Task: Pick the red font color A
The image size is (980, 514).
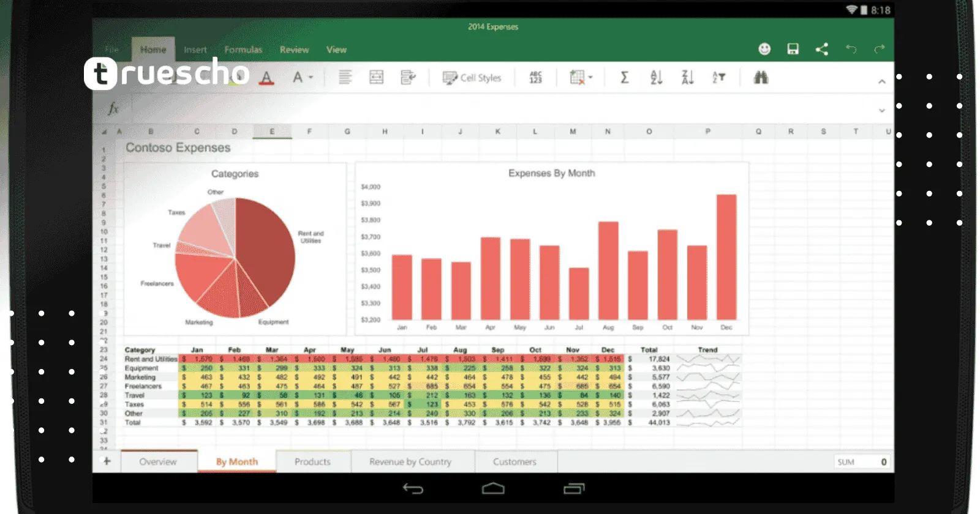Action: (266, 78)
